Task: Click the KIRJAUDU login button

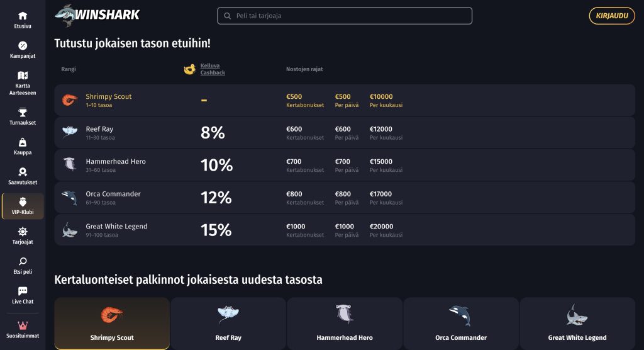Action: [611, 16]
